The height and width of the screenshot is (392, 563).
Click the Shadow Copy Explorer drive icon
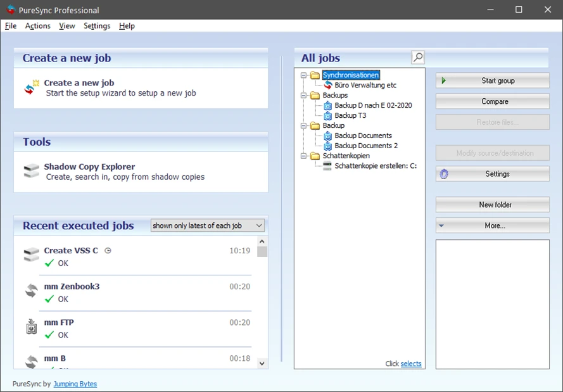coord(32,171)
